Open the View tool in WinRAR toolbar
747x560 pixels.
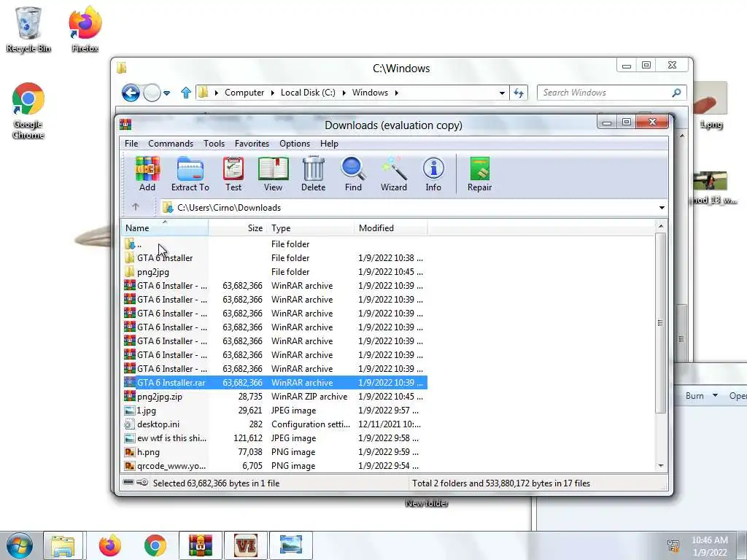click(x=273, y=174)
